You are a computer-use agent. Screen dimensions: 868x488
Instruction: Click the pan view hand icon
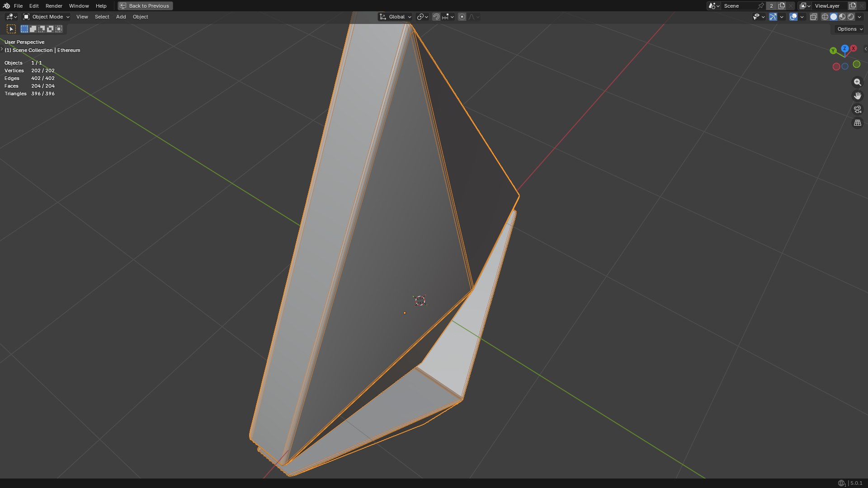point(857,96)
